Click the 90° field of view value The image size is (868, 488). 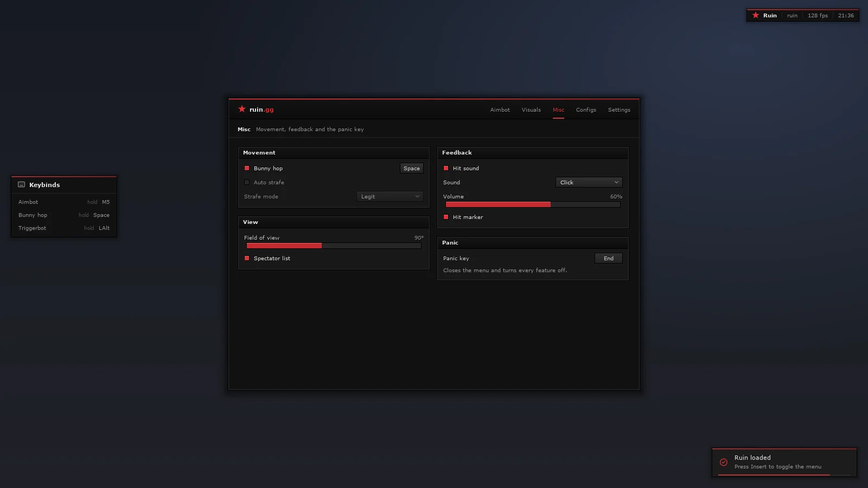click(419, 237)
